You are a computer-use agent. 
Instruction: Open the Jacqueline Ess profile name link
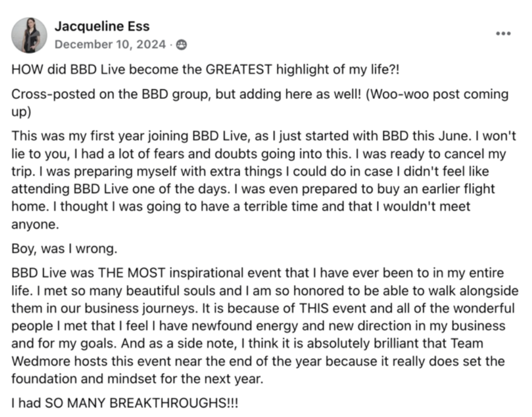coord(102,26)
